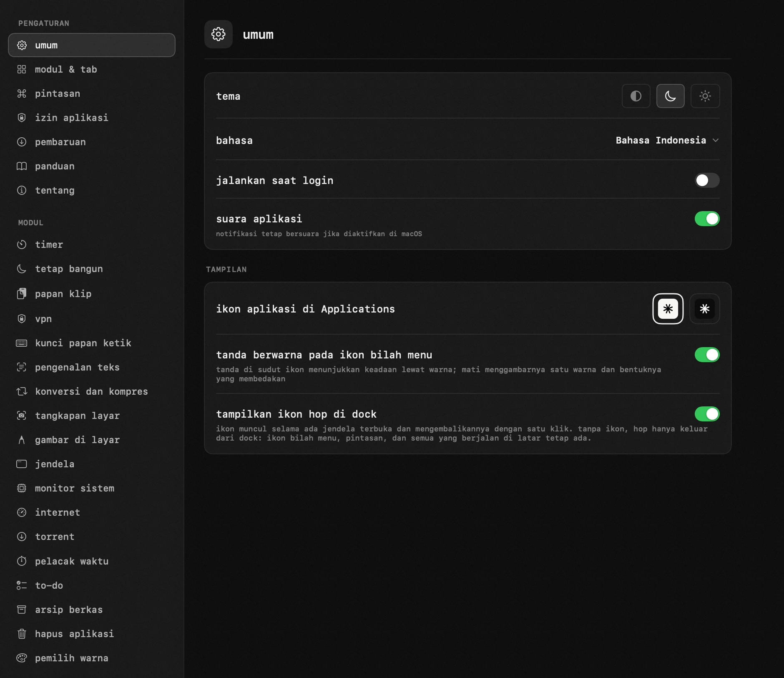Click the pelacak waktu stopwatch icon
The image size is (784, 678).
pos(22,561)
